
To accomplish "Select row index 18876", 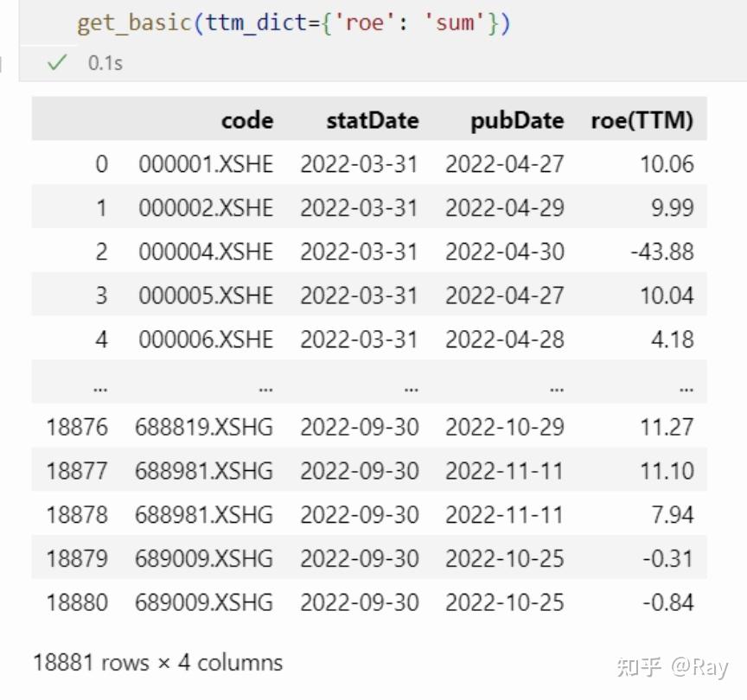I will pyautogui.click(x=77, y=427).
